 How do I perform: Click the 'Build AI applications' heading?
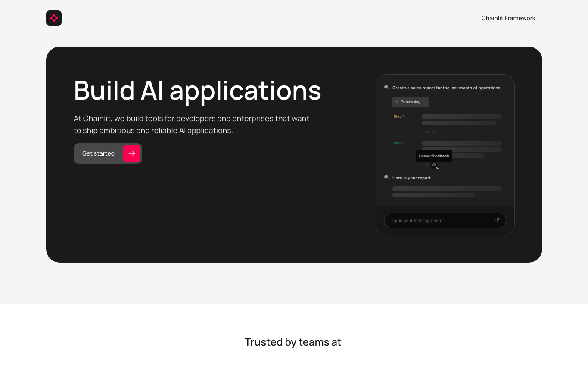[x=197, y=91]
